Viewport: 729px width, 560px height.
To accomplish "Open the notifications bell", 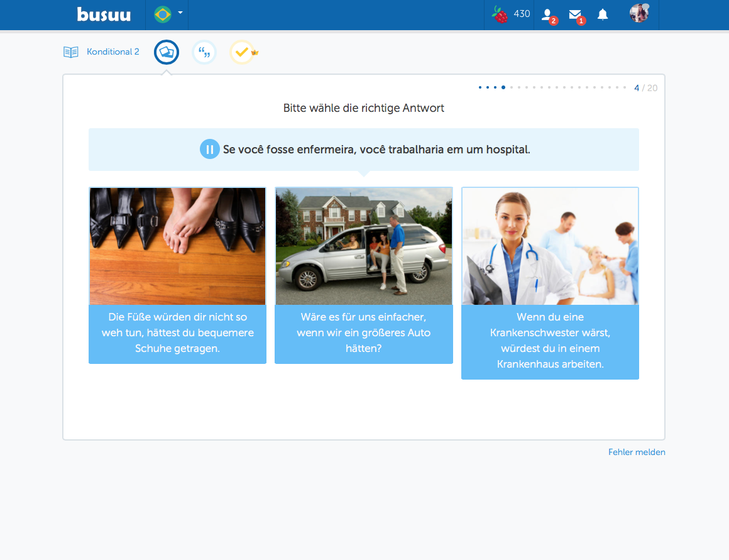I will tap(603, 14).
